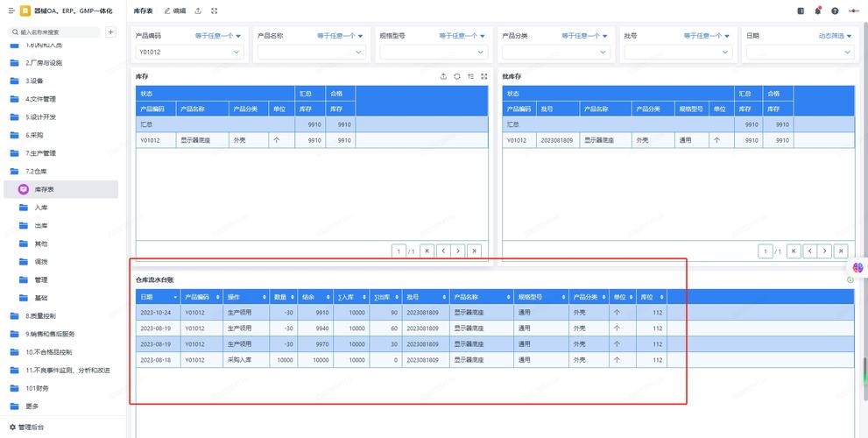This screenshot has height=438, width=868.
Task: Refresh the 库存 panel data
Action: (456, 77)
